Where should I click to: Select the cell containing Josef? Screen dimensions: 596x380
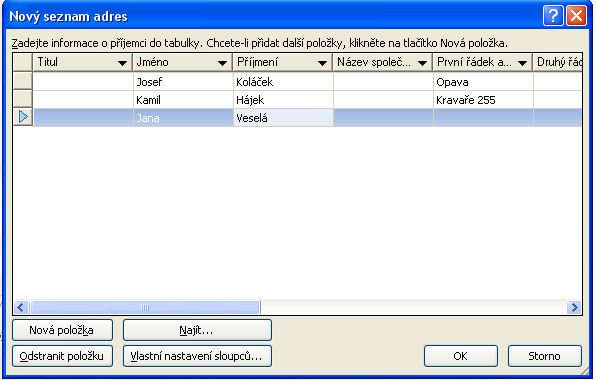click(183, 81)
